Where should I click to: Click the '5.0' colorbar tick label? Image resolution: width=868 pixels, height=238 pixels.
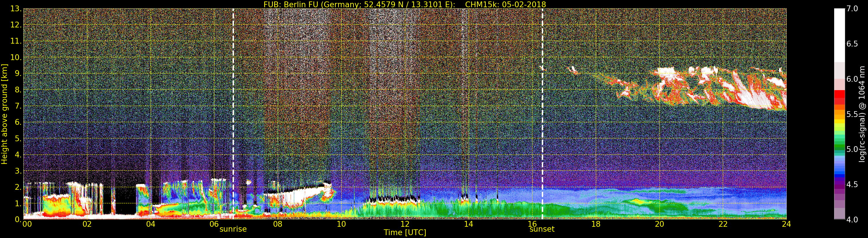(852, 149)
